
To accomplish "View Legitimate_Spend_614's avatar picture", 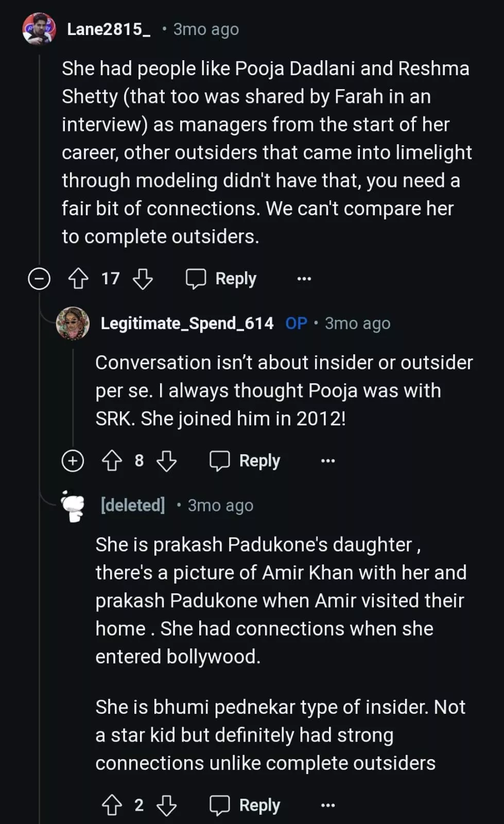I will click(x=73, y=323).
